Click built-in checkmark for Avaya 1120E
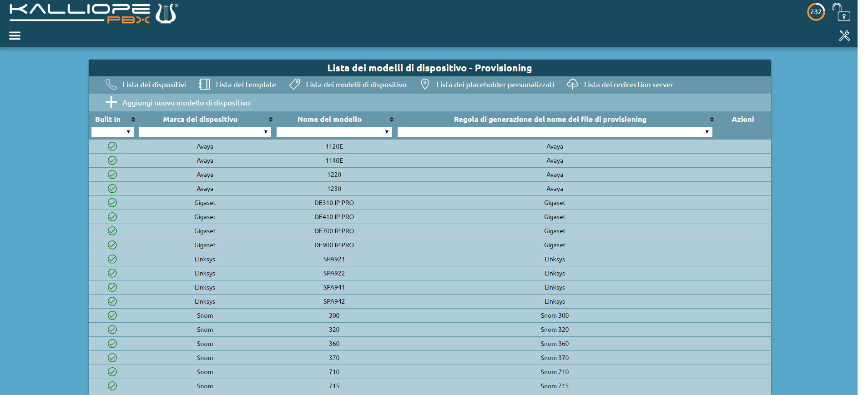This screenshot has height=395, width=868. coord(112,146)
